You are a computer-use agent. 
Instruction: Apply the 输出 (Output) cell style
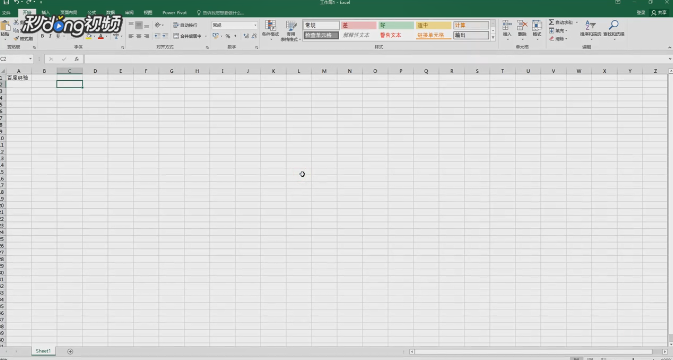(471, 35)
